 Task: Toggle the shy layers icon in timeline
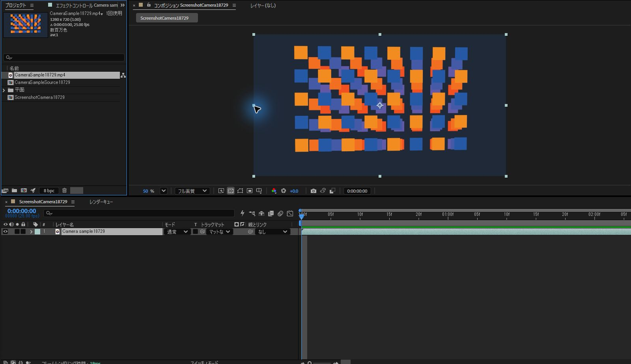click(x=261, y=213)
